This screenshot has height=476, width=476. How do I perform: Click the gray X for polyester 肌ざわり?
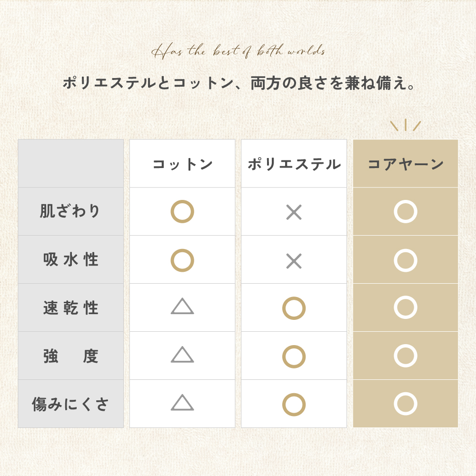coord(294,212)
